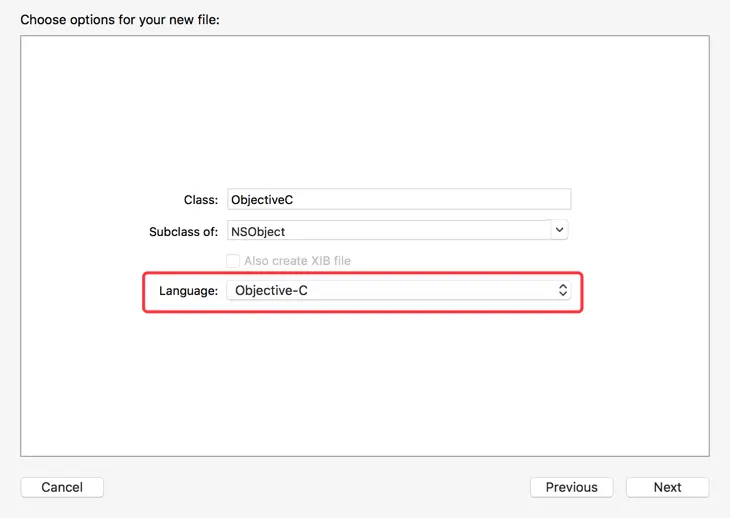Click the Language popup up-down arrows
Screen dimensions: 730x518
563,290
